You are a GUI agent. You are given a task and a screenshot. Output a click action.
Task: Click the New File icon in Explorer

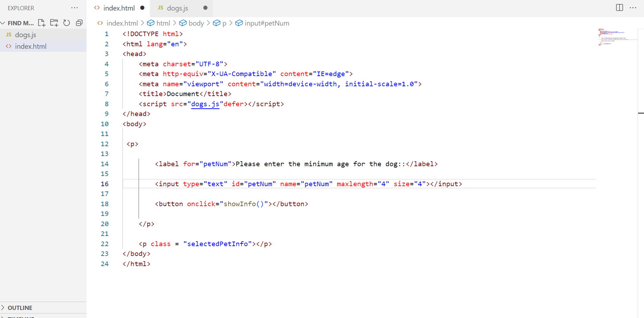(x=42, y=23)
